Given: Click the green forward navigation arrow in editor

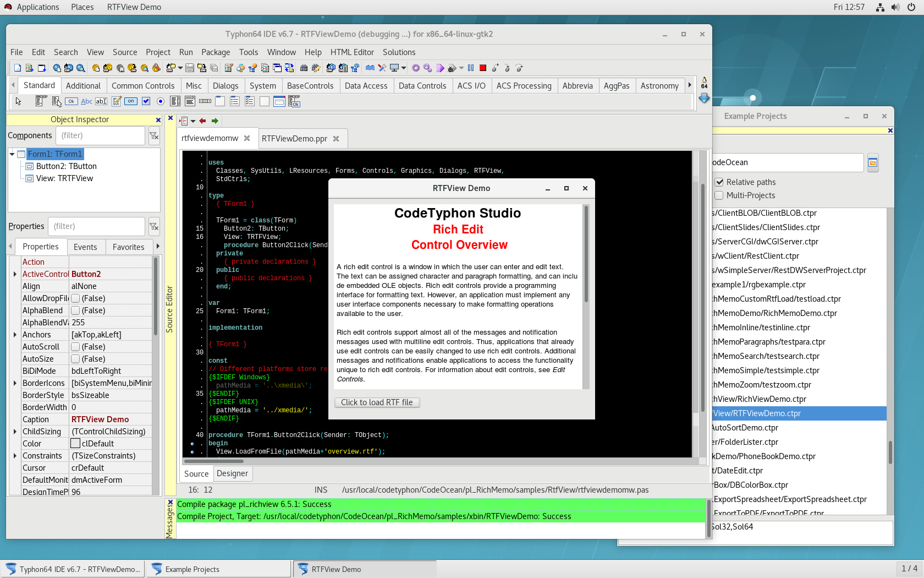Looking at the screenshot, I should (x=215, y=121).
